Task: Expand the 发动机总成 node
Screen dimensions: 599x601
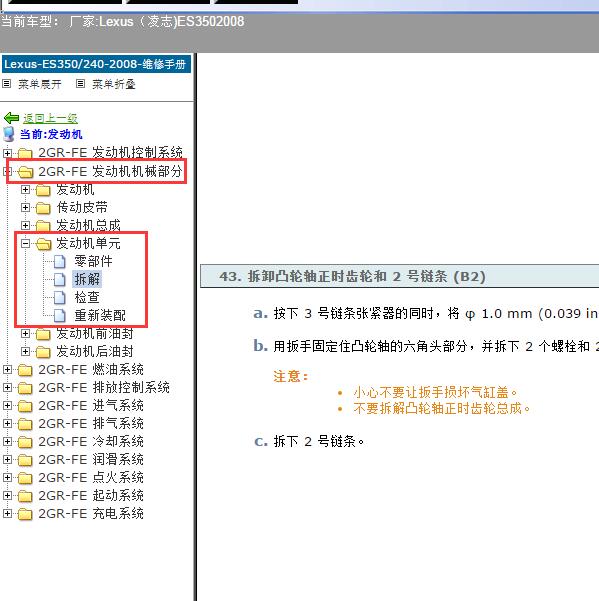Action: click(25, 225)
